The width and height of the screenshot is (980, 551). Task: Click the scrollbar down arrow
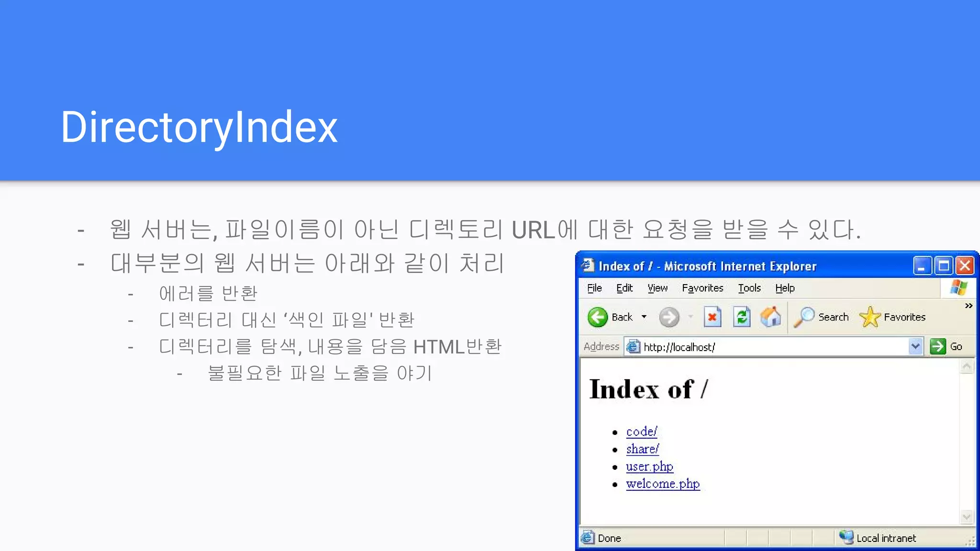tap(967, 517)
